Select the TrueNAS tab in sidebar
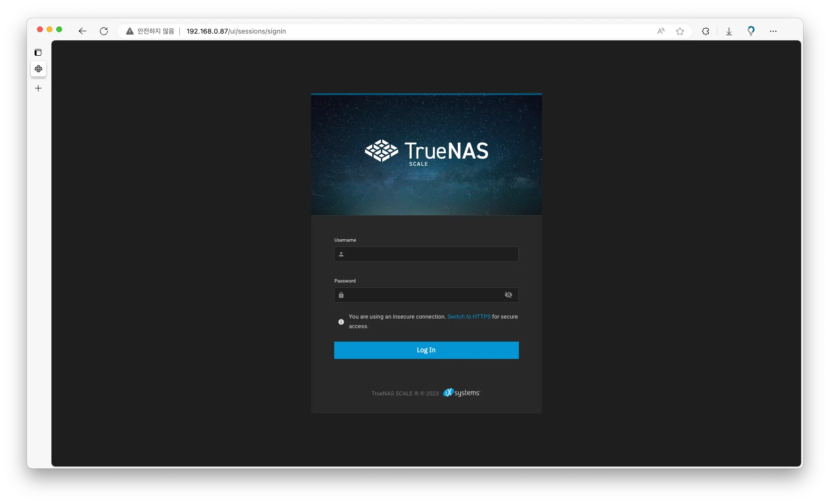This screenshot has width=830, height=504. click(x=38, y=69)
